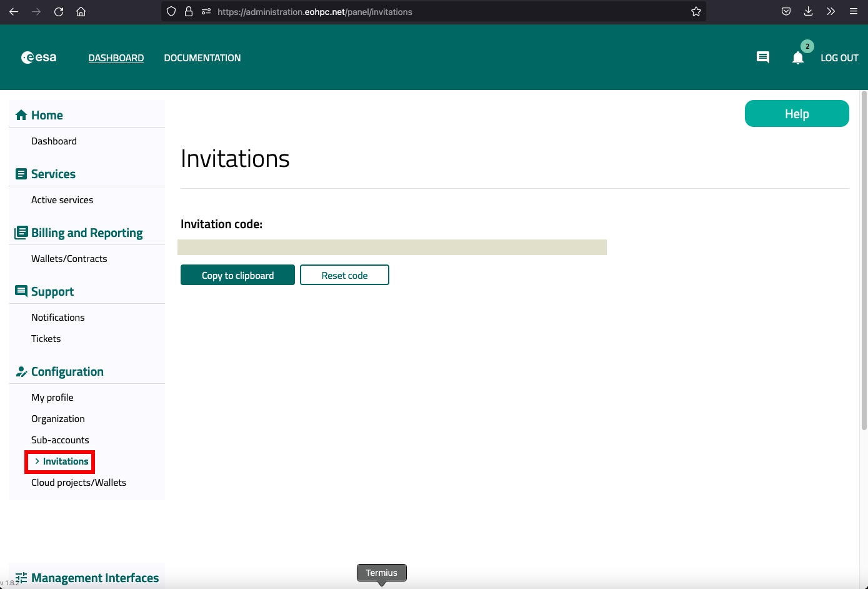Open the browser home page icon
This screenshot has height=589, width=868.
81,12
